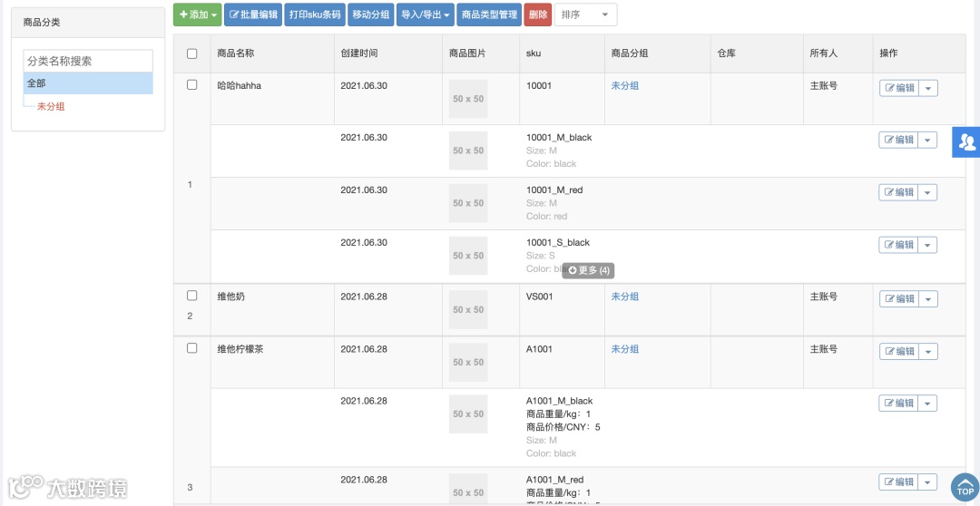Edit the 维他柠檬茶 product row
980x506 pixels.
[898, 352]
